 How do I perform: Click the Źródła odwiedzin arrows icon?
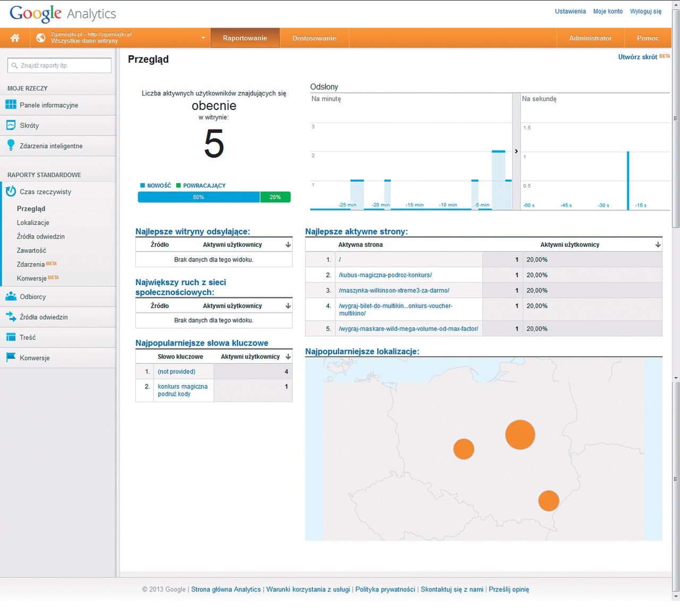(11, 316)
